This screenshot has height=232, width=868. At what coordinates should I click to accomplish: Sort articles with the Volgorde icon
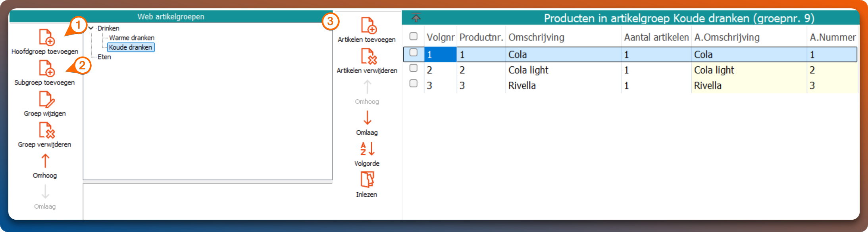(x=367, y=149)
